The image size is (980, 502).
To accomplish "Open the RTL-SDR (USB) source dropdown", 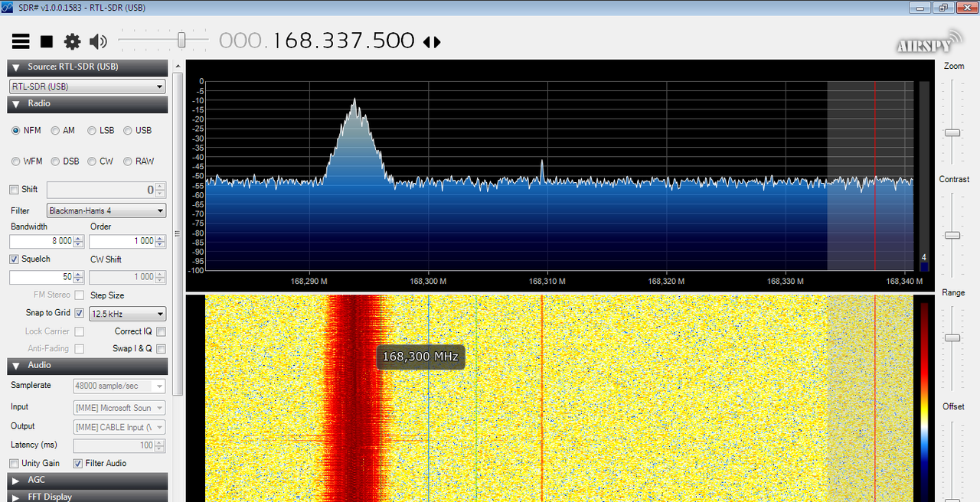I will [x=87, y=86].
